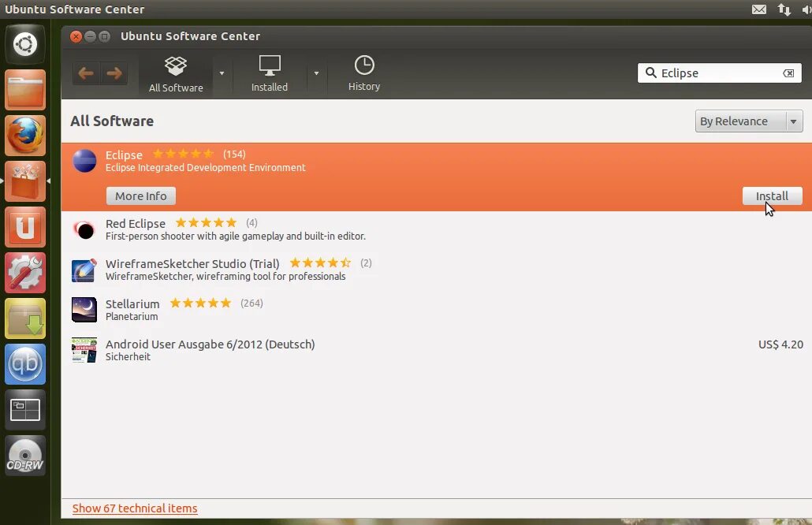812x525 pixels.
Task: Expand the Installed dropdown arrow
Action: pos(316,73)
